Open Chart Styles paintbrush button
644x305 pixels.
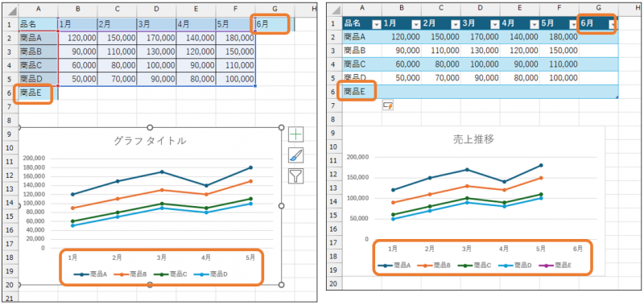tap(295, 155)
